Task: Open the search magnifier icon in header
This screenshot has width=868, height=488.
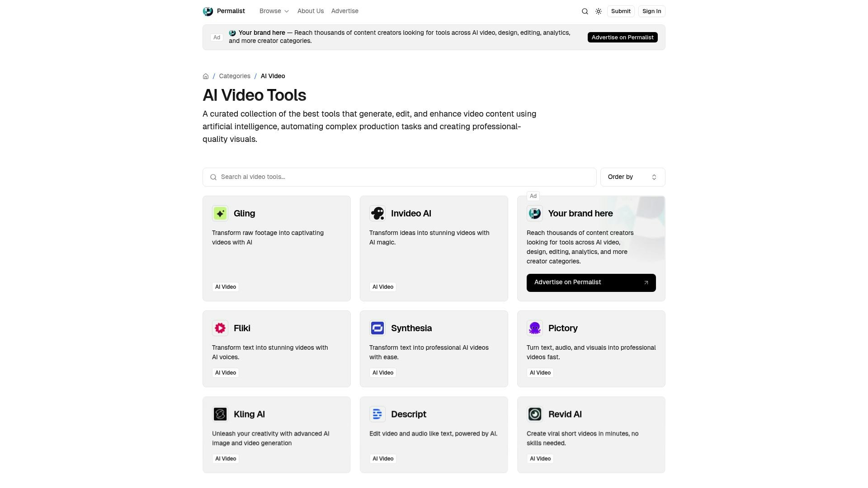Action: pos(585,11)
